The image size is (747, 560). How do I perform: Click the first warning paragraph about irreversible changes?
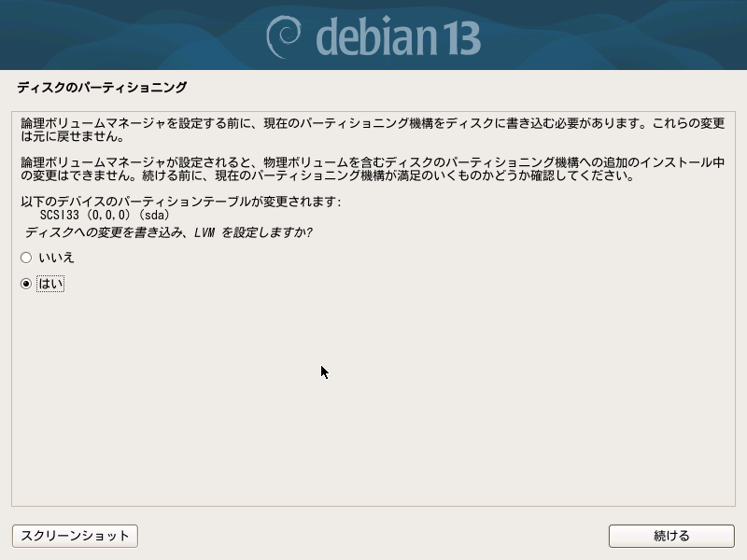click(x=373, y=130)
